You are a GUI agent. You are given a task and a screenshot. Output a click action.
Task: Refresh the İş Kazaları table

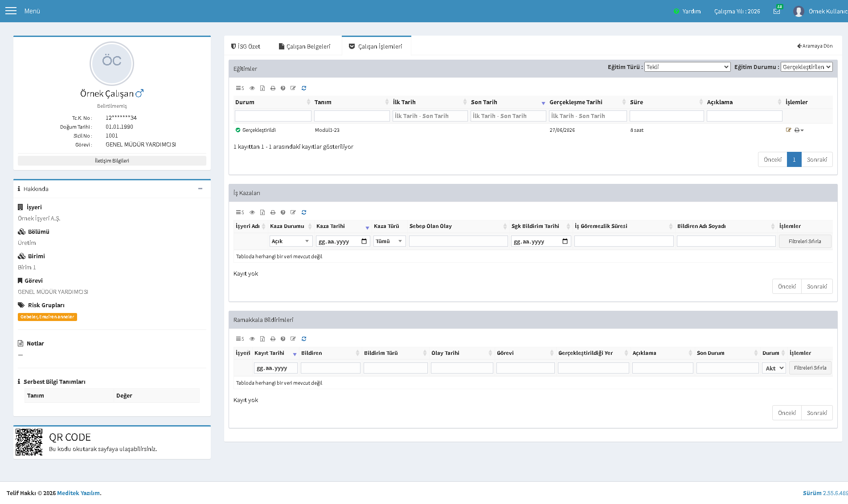click(x=304, y=212)
